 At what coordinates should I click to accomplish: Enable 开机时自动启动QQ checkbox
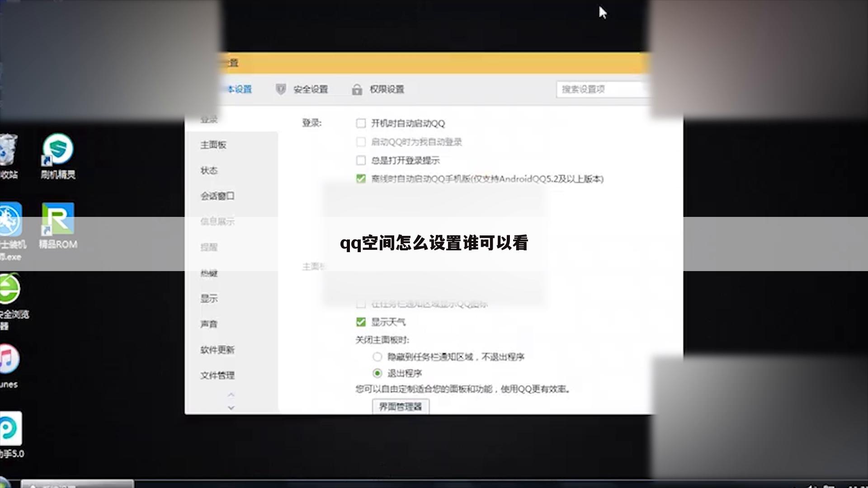click(361, 123)
